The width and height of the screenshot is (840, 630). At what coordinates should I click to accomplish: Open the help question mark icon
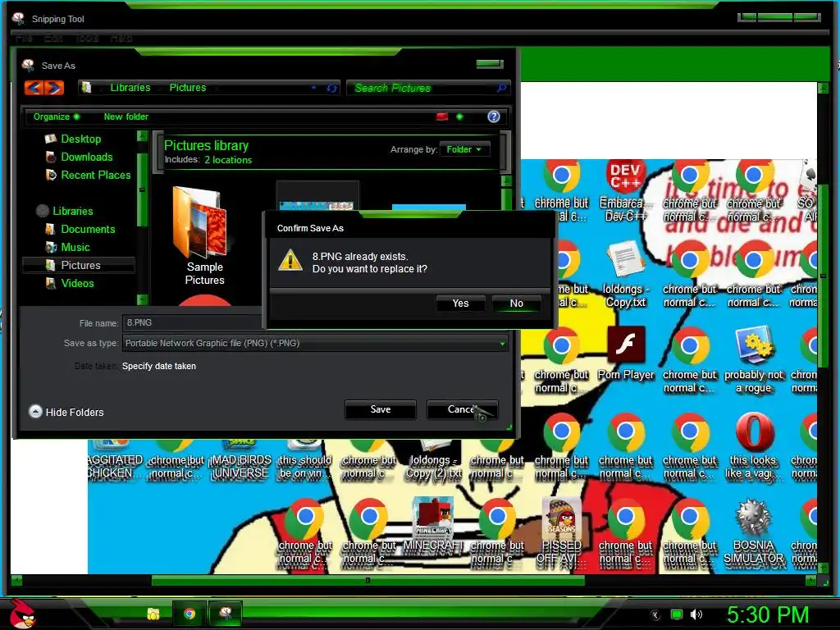(x=493, y=116)
